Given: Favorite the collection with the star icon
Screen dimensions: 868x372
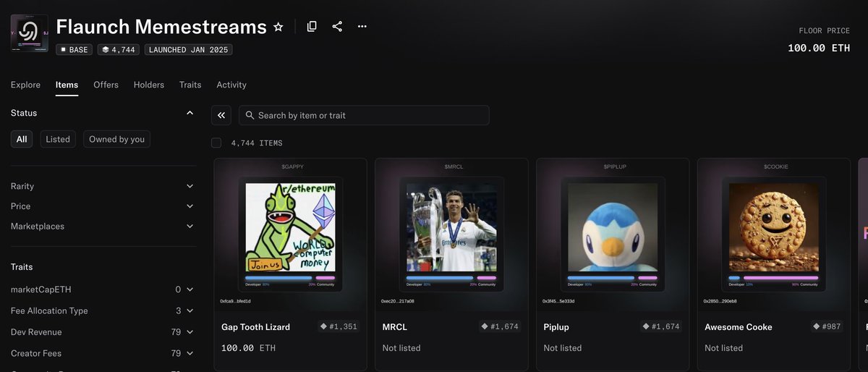Looking at the screenshot, I should (278, 27).
